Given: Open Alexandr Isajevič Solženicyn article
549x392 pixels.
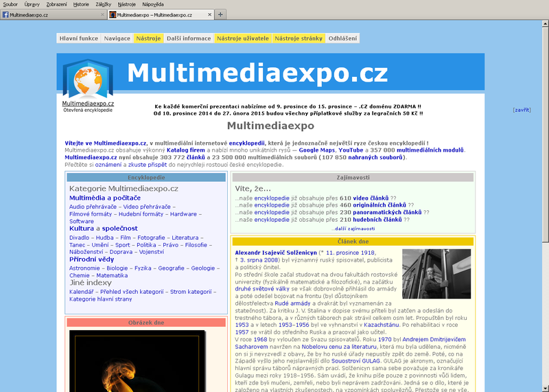Looking at the screenshot, I should [x=276, y=253].
